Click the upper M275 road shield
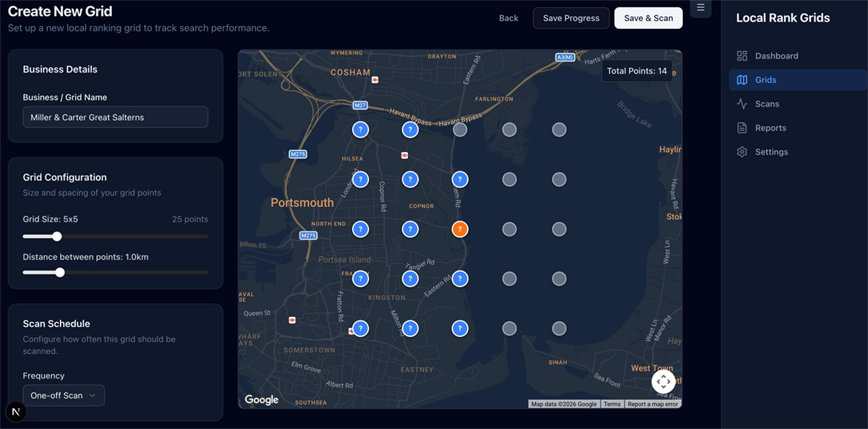The width and height of the screenshot is (868, 429). pos(298,154)
